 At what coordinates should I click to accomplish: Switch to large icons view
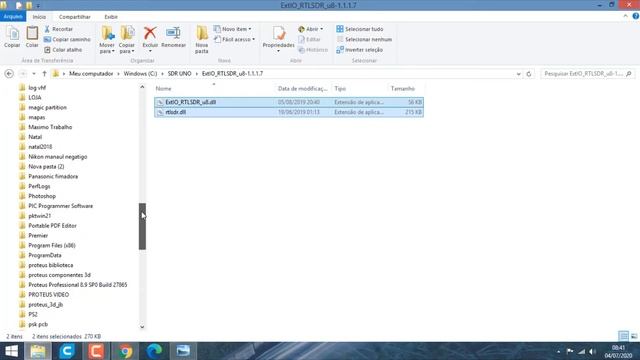[634, 336]
